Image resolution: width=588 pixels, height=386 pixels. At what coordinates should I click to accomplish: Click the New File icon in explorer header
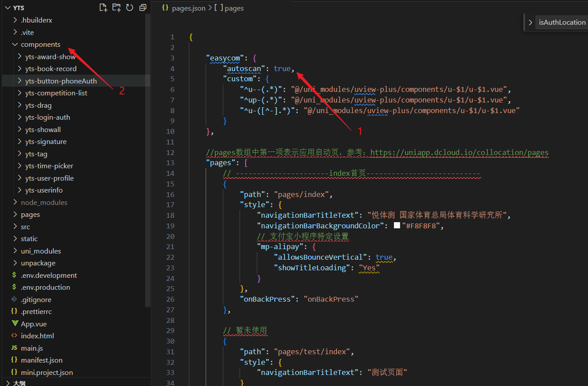(x=103, y=8)
